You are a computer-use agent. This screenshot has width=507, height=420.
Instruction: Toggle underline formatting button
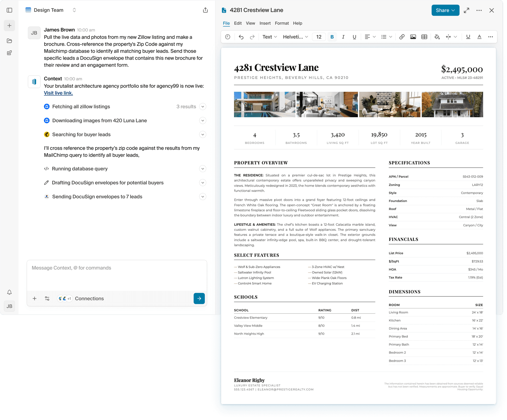pyautogui.click(x=354, y=37)
